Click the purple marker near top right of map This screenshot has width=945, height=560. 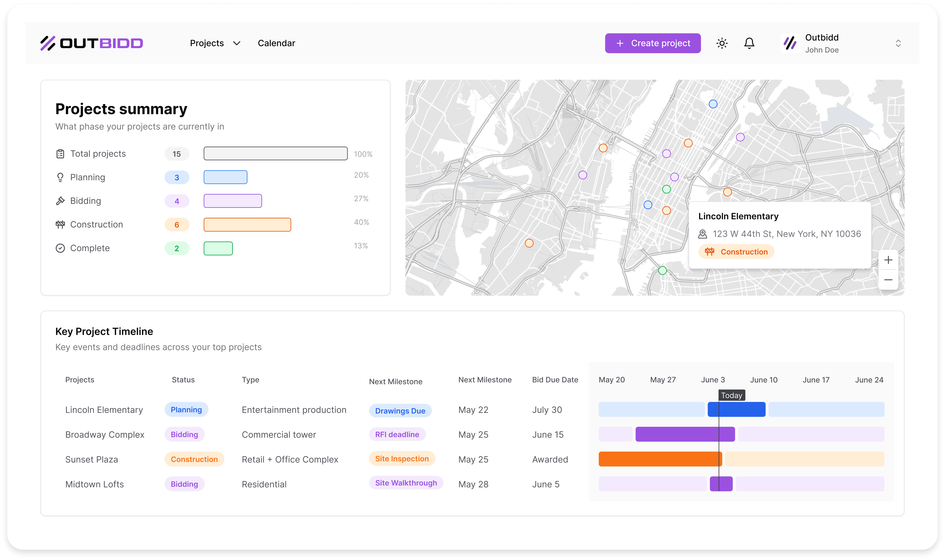click(740, 137)
